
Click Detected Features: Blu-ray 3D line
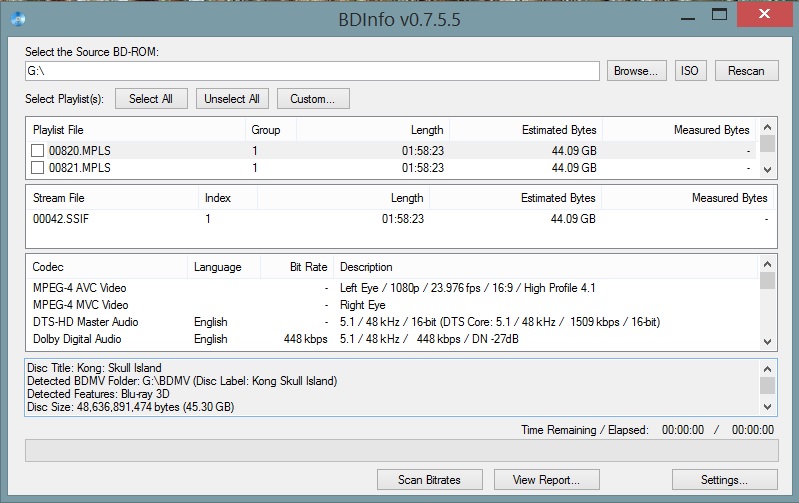coord(98,394)
